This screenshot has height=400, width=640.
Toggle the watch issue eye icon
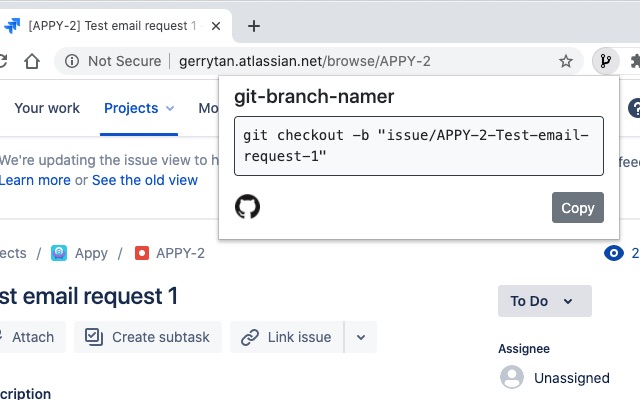click(x=613, y=253)
